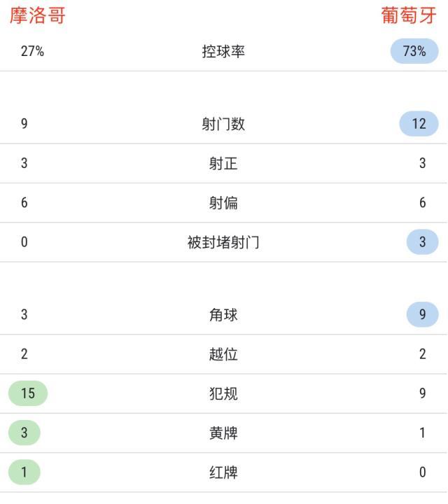Screen dimensions: 448x504
Task: Select the 射正 stat label
Action: tap(223, 164)
